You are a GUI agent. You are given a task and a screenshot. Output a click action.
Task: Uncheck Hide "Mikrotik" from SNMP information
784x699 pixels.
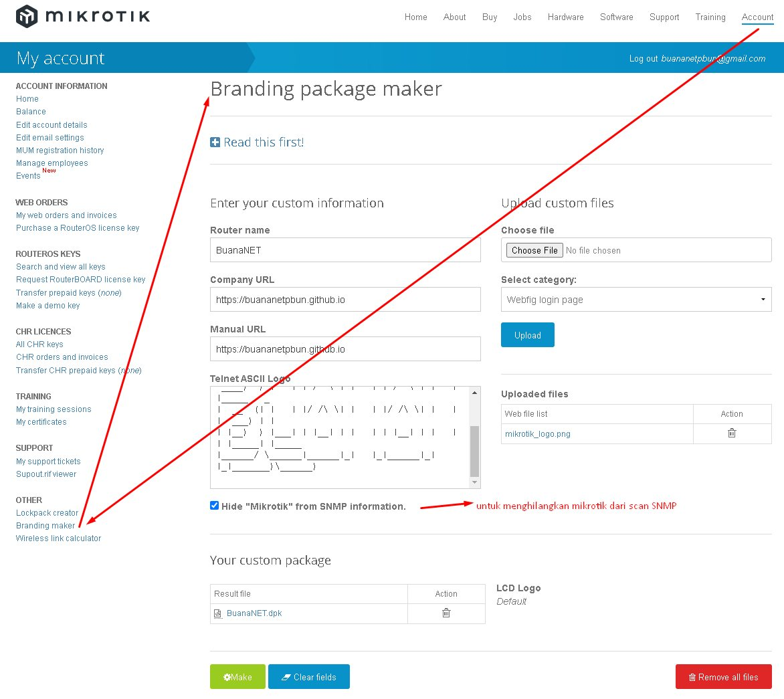point(214,505)
